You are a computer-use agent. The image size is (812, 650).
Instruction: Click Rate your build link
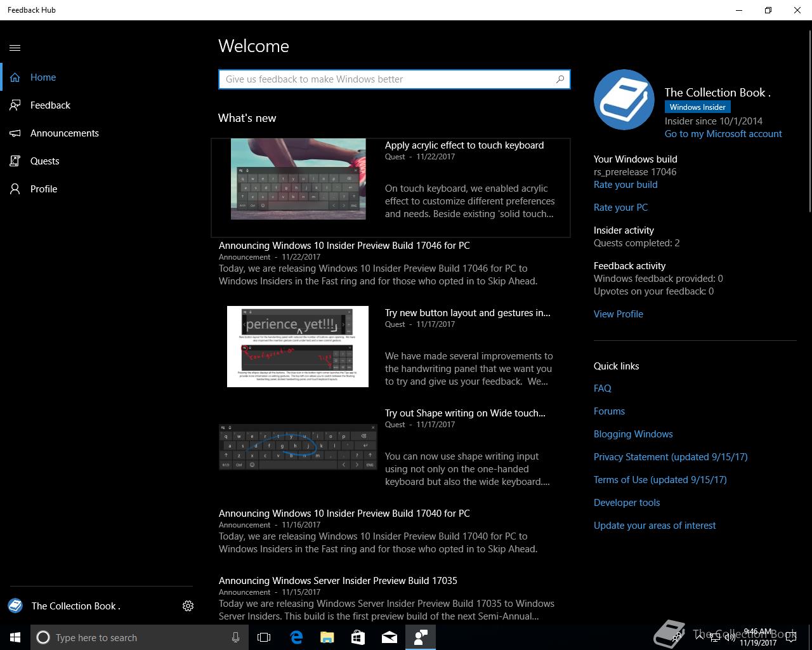point(625,185)
